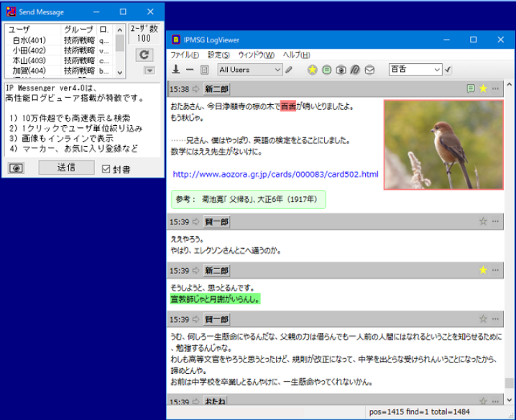The image size is (516, 420).
Task: Click the jump-to-bottom arrow icon
Action: click(x=176, y=70)
